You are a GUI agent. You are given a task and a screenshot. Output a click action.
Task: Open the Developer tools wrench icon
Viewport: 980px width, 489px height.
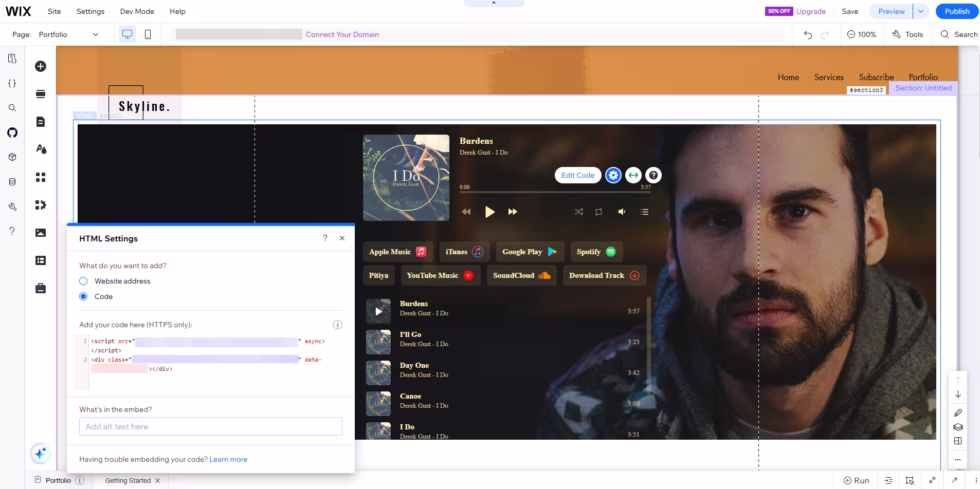(12, 206)
